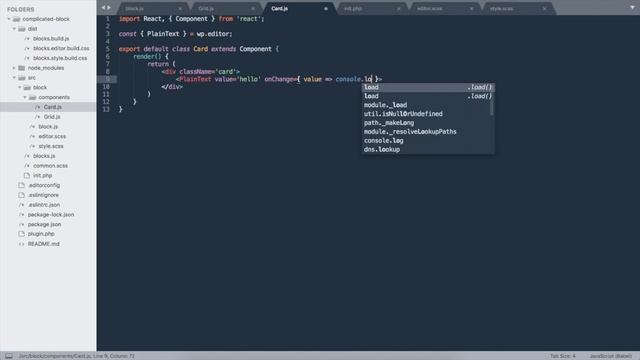Click the node_modules folder icon

(22, 68)
